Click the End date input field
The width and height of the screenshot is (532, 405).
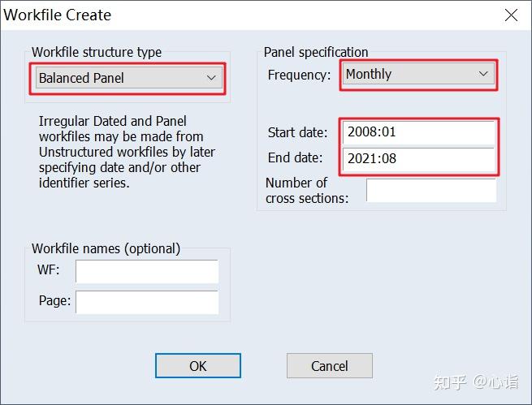pos(419,158)
